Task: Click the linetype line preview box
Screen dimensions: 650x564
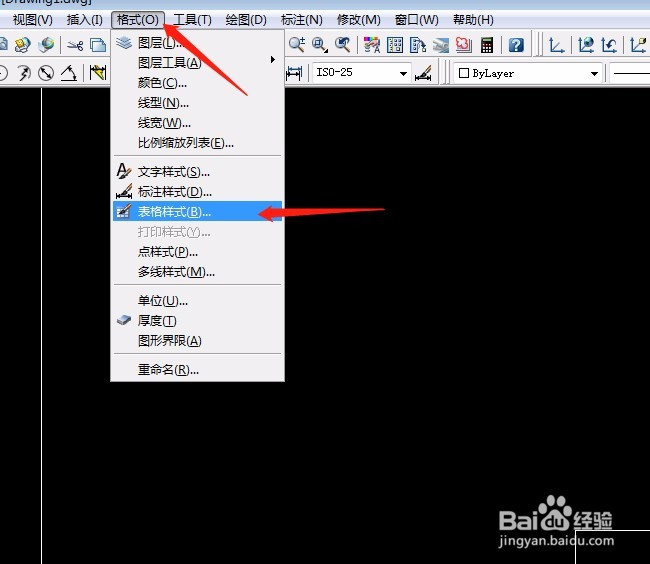Action: pos(630,74)
